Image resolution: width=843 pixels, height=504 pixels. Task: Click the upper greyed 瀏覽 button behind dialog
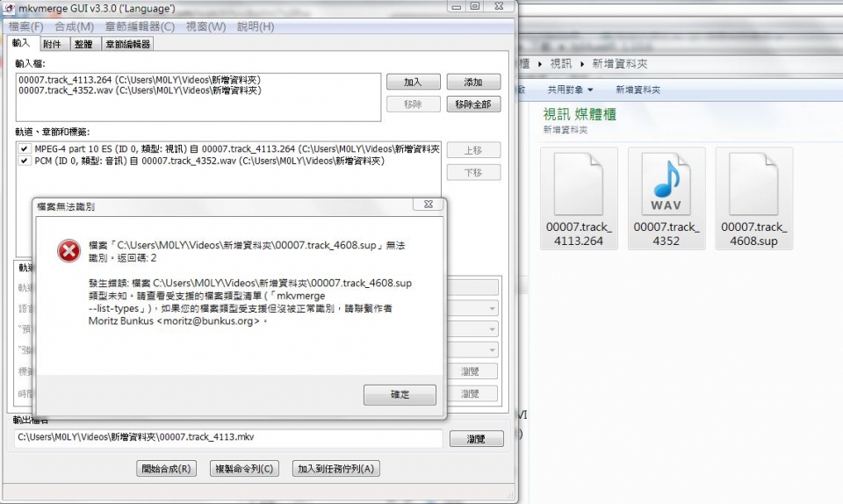coord(471,371)
